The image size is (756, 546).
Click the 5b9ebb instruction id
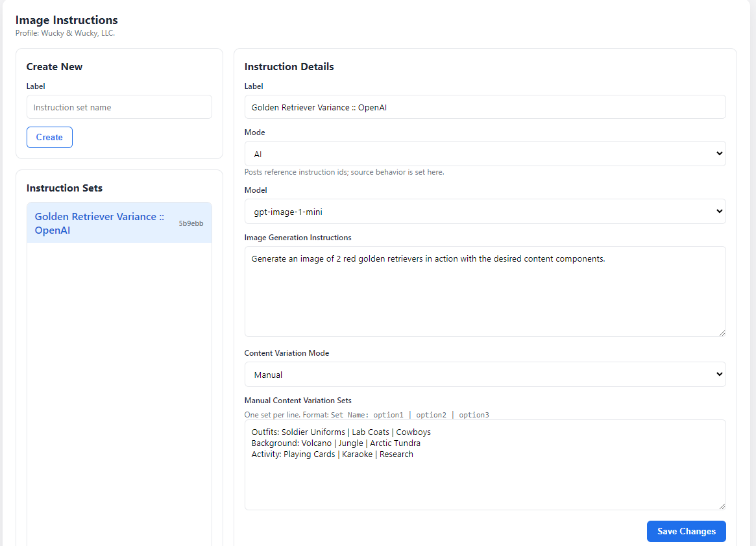tap(191, 223)
